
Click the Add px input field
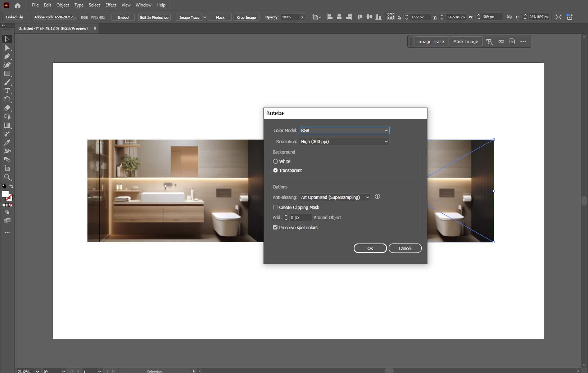[x=301, y=218]
